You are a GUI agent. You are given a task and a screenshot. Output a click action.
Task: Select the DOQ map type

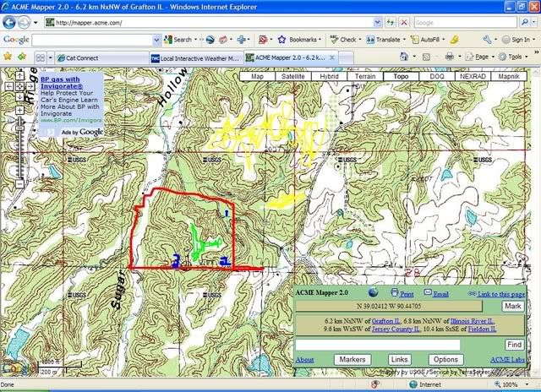click(x=437, y=76)
